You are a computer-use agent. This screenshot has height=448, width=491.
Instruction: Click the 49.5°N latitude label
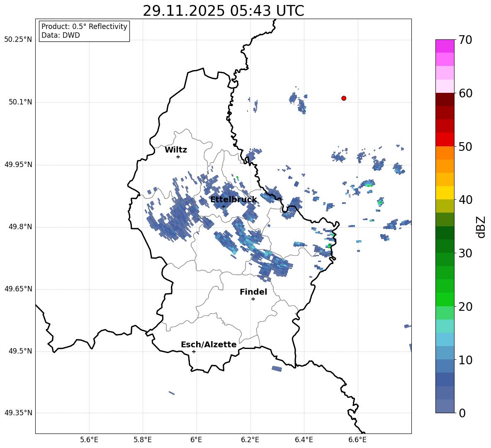pos(20,351)
